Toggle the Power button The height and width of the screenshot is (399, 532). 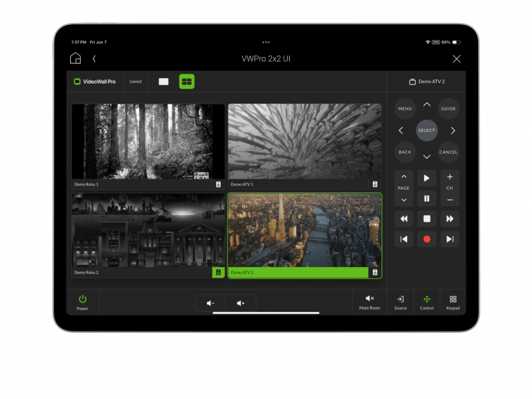83,302
